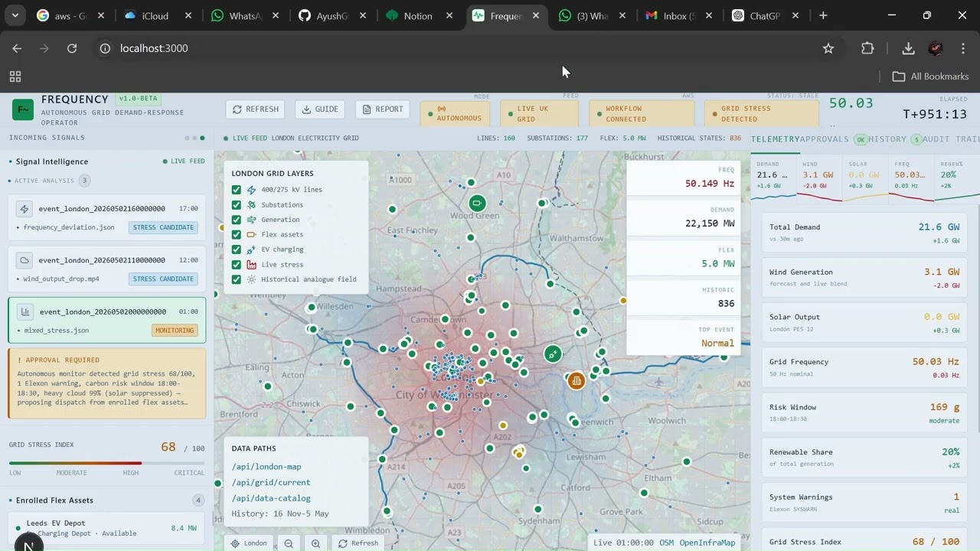Open the bookmarks bar apps grid
Viewport: 980px width, 551px height.
pyautogui.click(x=15, y=77)
